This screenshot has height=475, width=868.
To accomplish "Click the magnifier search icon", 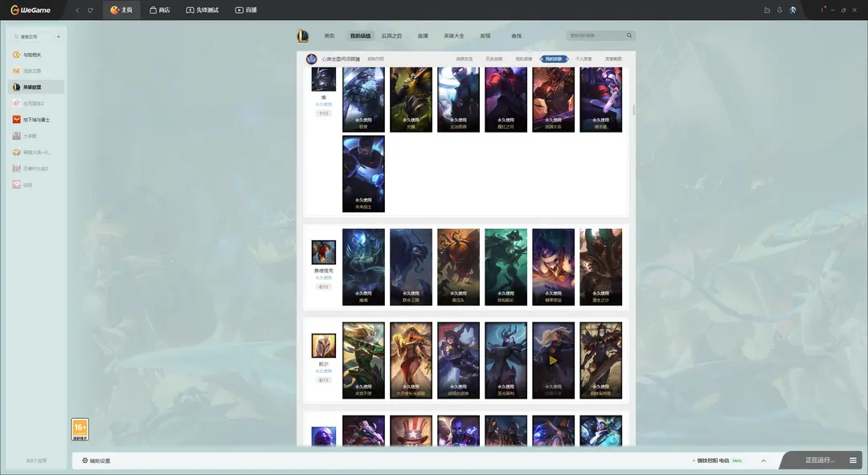I will coord(629,35).
